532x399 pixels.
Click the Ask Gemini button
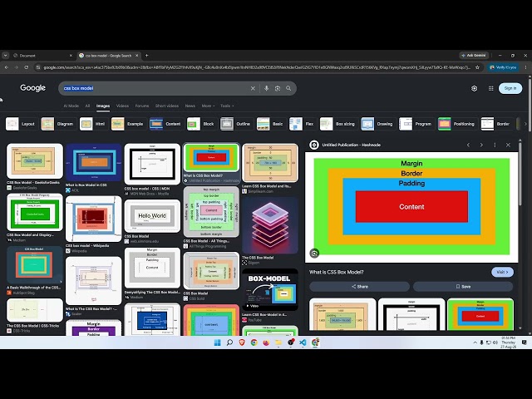[x=474, y=56]
